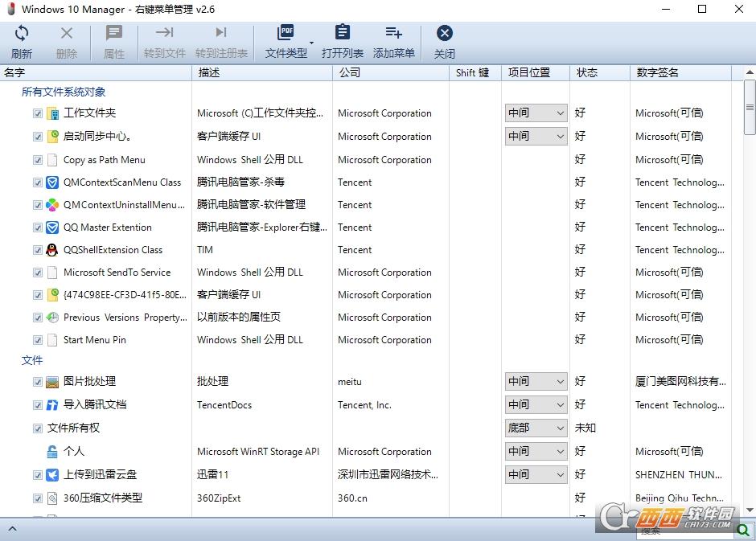Screen dimensions: 756x541
Task: Click QMContextUninstallMenu colorful icon
Action: (x=52, y=205)
